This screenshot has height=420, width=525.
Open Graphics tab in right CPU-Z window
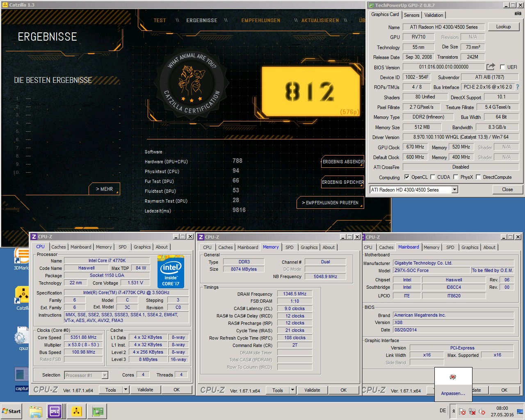470,247
